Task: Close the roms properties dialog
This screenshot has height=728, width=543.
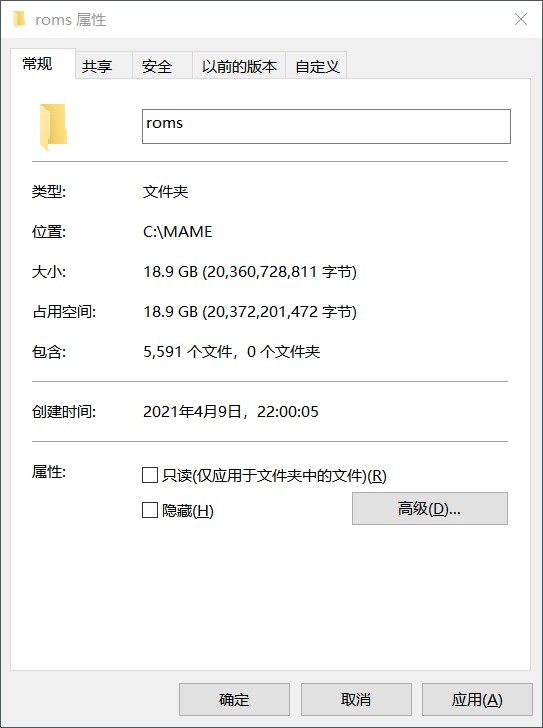Action: click(521, 19)
